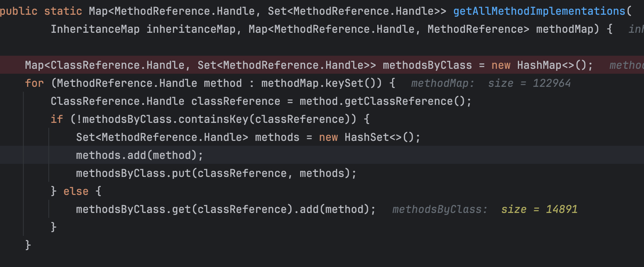The height and width of the screenshot is (267, 644).
Task: Click the else keyword
Action: point(76,192)
